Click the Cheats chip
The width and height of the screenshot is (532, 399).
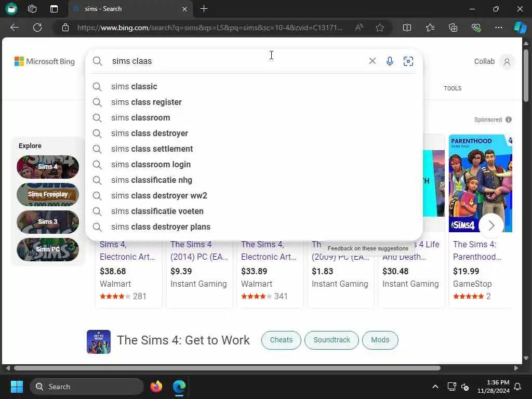point(281,340)
